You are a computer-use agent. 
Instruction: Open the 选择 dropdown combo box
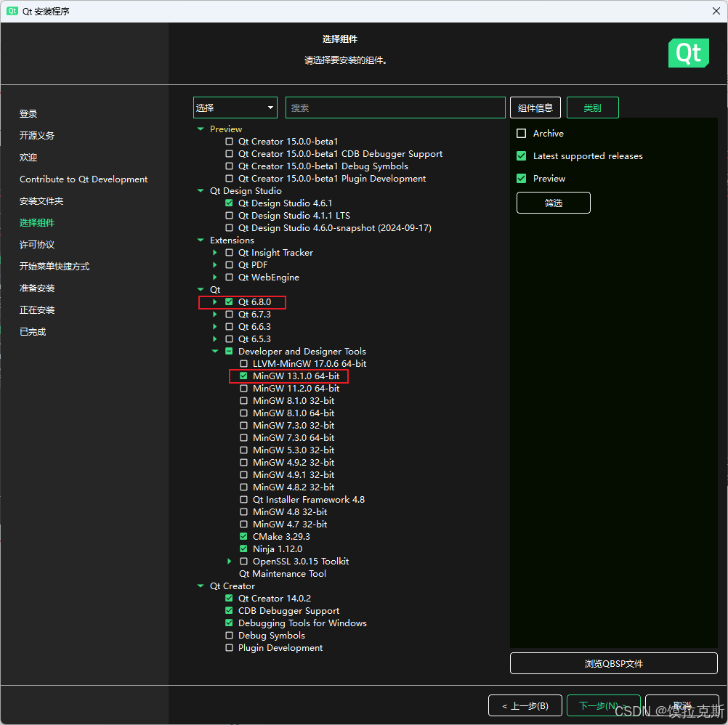click(x=235, y=108)
